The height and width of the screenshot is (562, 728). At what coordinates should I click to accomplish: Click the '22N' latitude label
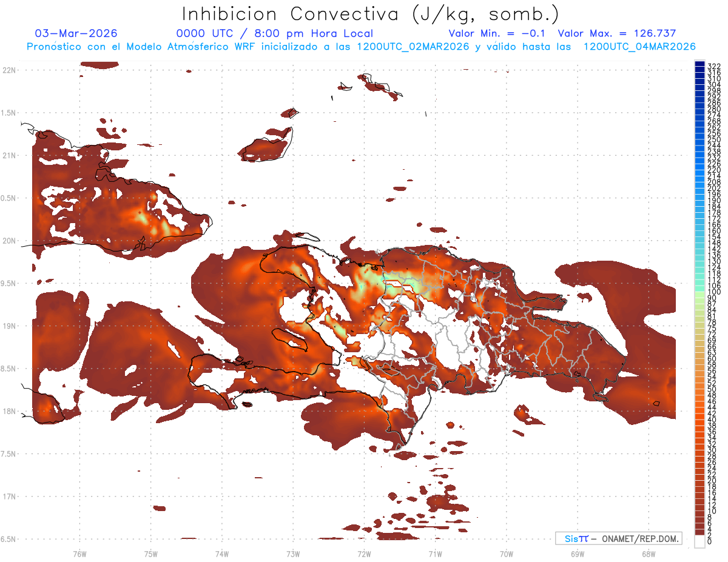click(x=9, y=70)
